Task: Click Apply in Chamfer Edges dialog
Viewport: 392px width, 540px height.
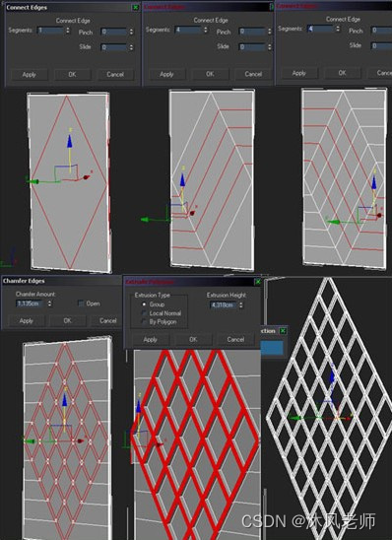Action: (27, 320)
